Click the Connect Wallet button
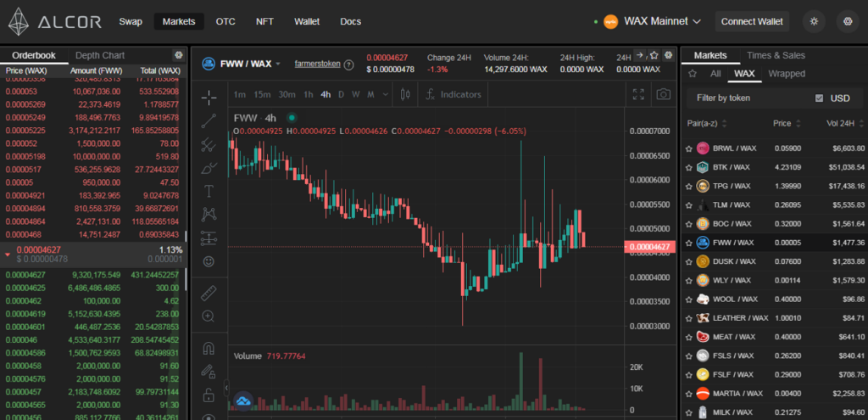 [x=752, y=21]
